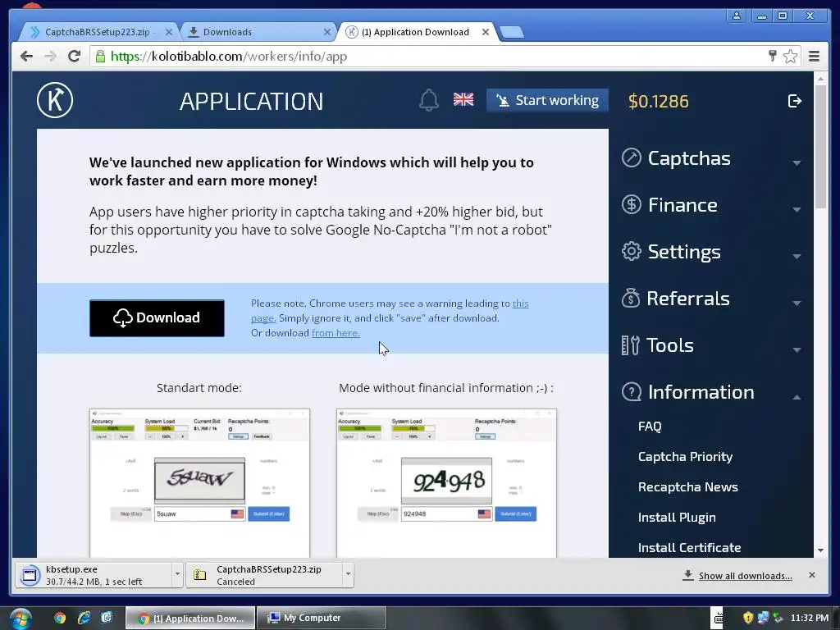The image size is (840, 630).
Task: Bookmark this page with star icon
Action: [x=790, y=57]
